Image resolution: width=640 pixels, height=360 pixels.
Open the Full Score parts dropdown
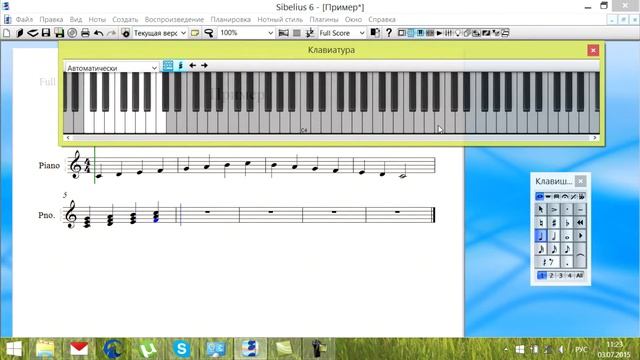click(x=342, y=33)
